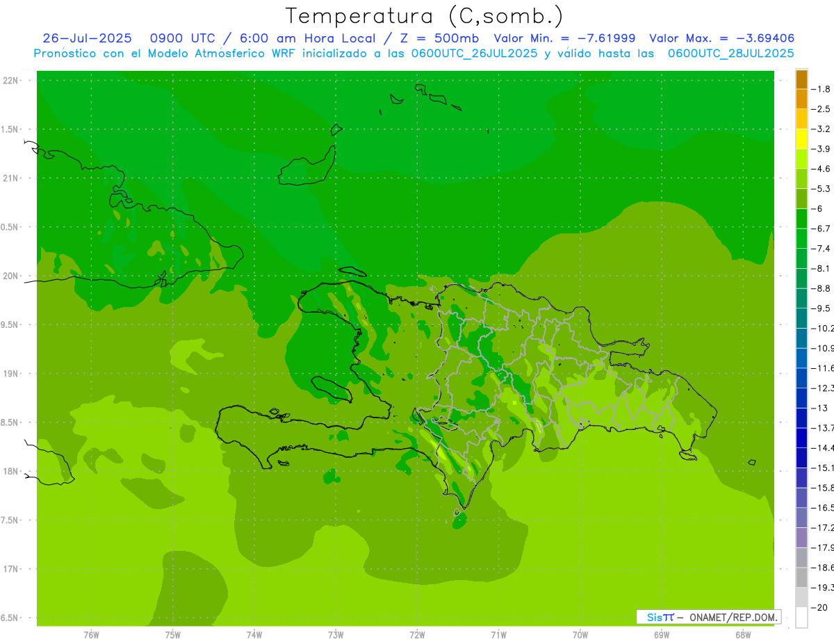Click the "21N" latitude axis label
This screenshot has height=644, width=834.
pos(11,179)
